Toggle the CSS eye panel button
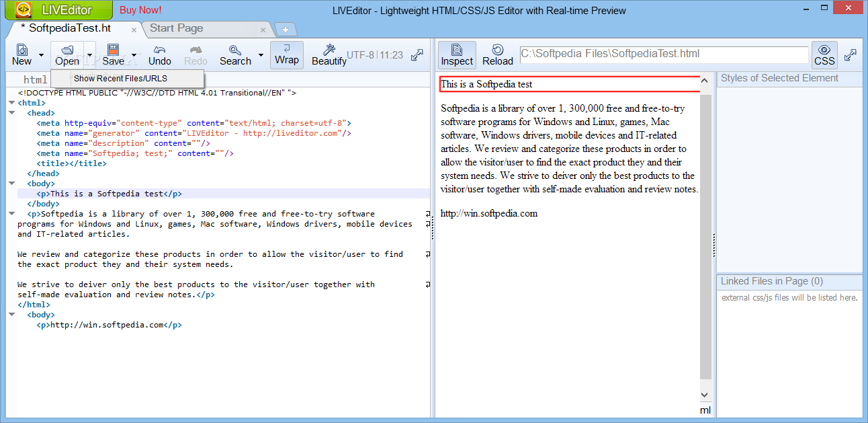Screen dimensions: 868x423 click(x=824, y=55)
